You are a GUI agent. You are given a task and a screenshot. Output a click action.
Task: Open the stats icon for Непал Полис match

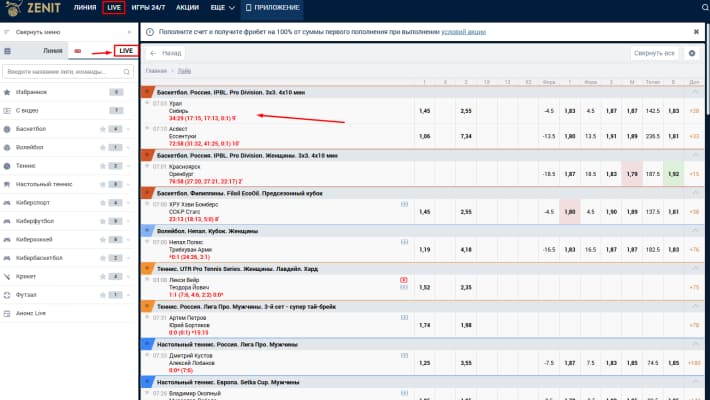(404, 242)
